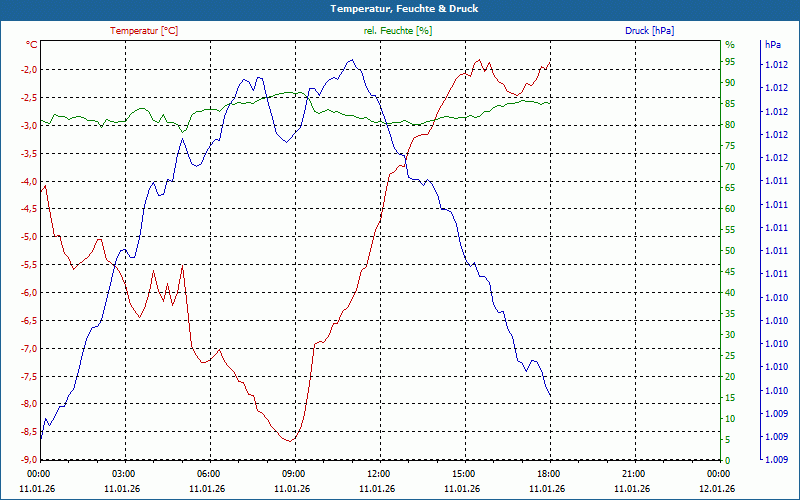Select the green 'rel. Feuchte [%]' legend label
This screenshot has width=800, height=500.
[397, 31]
